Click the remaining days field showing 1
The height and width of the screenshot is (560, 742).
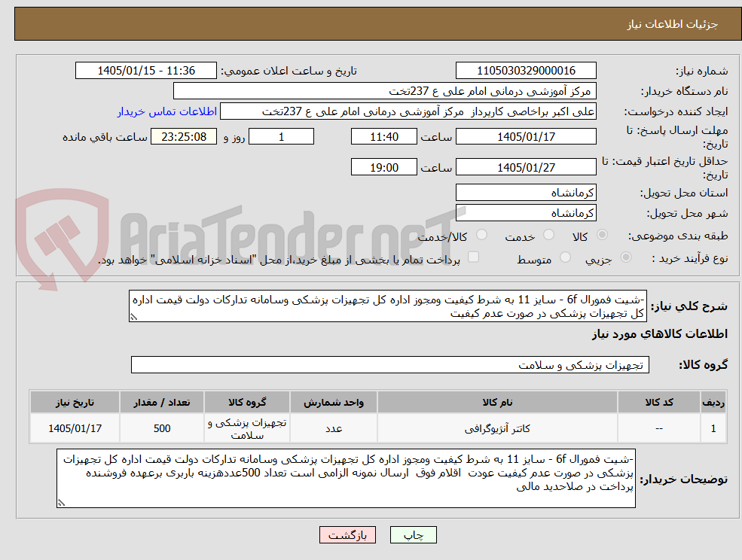(x=281, y=137)
